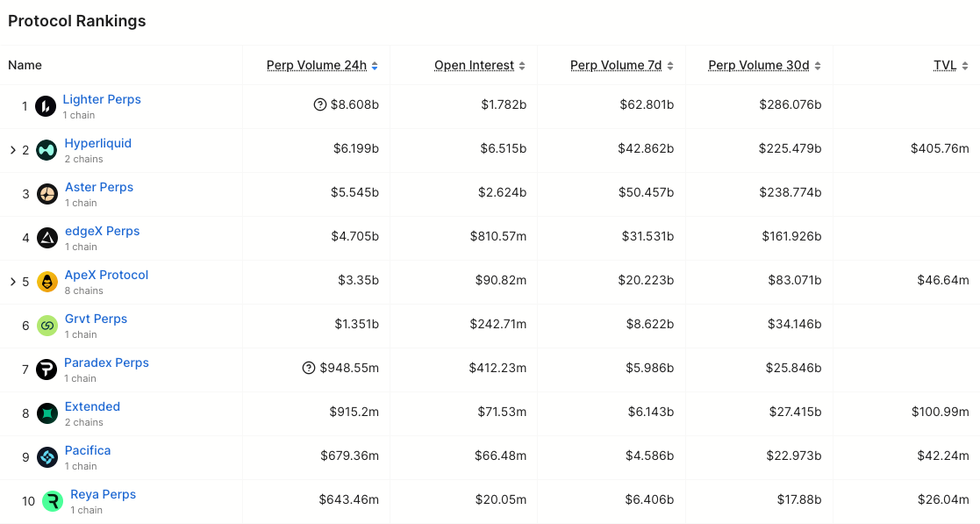Image resolution: width=980 pixels, height=524 pixels.
Task: Click the Grvt Perps logo icon
Action: [46, 326]
